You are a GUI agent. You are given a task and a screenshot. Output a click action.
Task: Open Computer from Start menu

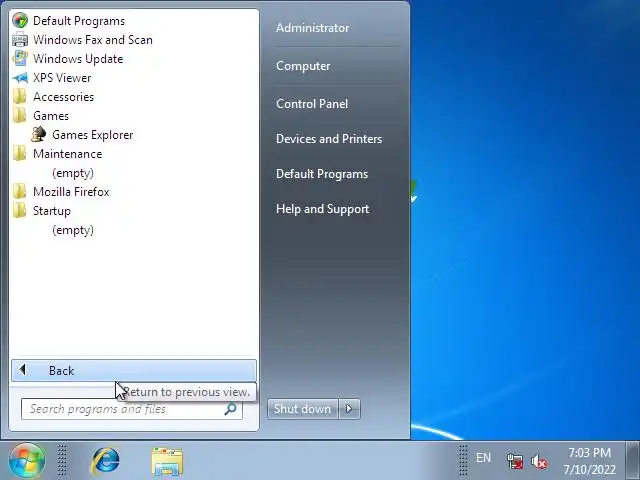coord(303,66)
